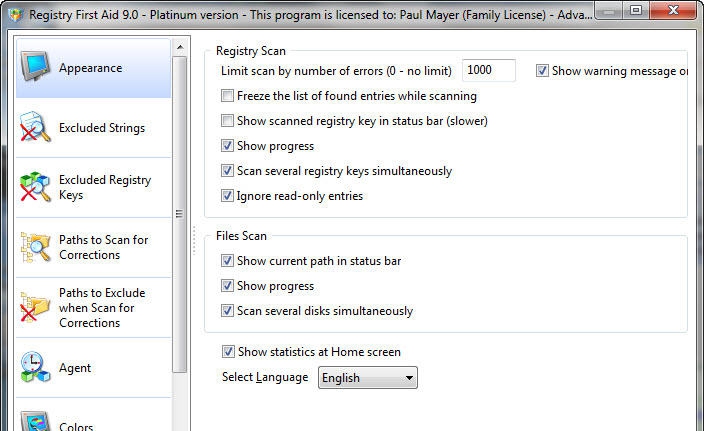Toggle Scan several disks simultaneously
The height and width of the screenshot is (431, 704).
(227, 311)
